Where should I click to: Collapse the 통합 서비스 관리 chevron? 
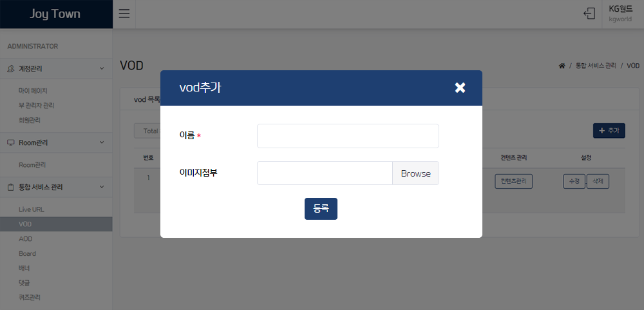click(102, 187)
